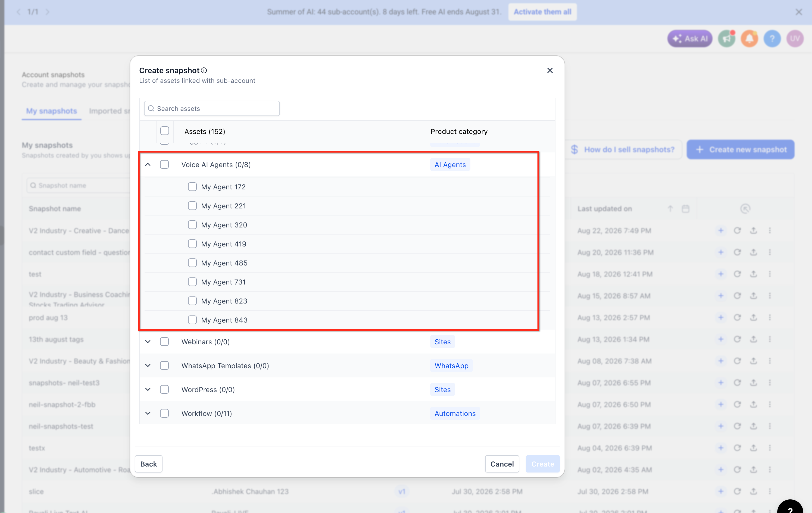This screenshot has width=812, height=513.
Task: Expand the WhatsApp Templates group
Action: pyautogui.click(x=148, y=365)
